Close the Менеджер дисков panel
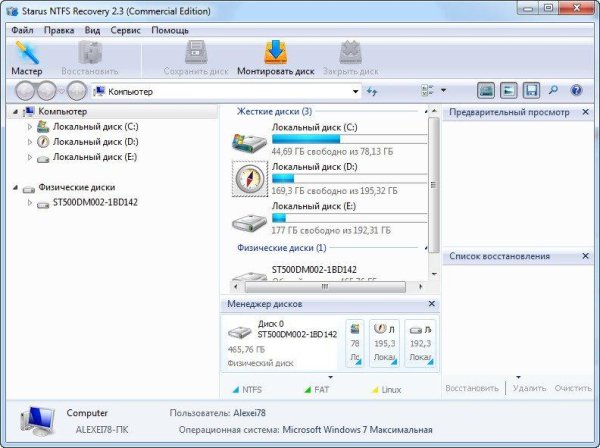 pos(432,304)
